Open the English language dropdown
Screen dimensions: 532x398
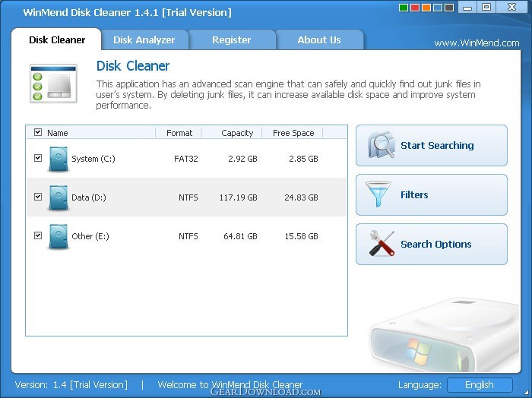coord(480,385)
